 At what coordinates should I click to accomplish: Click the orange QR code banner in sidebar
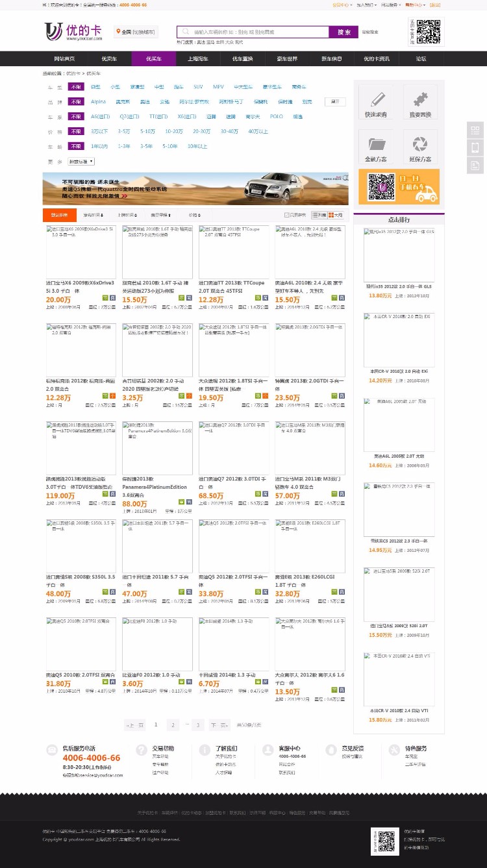pos(399,186)
